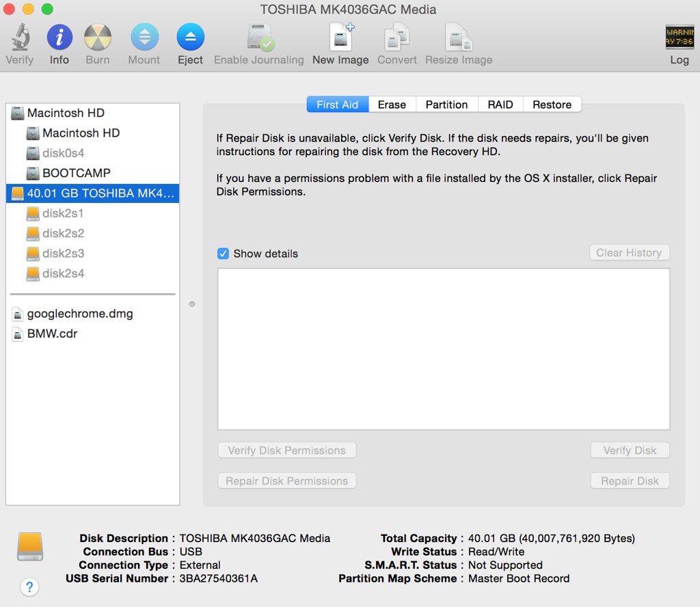Select the disk2s2 partition

click(93, 233)
